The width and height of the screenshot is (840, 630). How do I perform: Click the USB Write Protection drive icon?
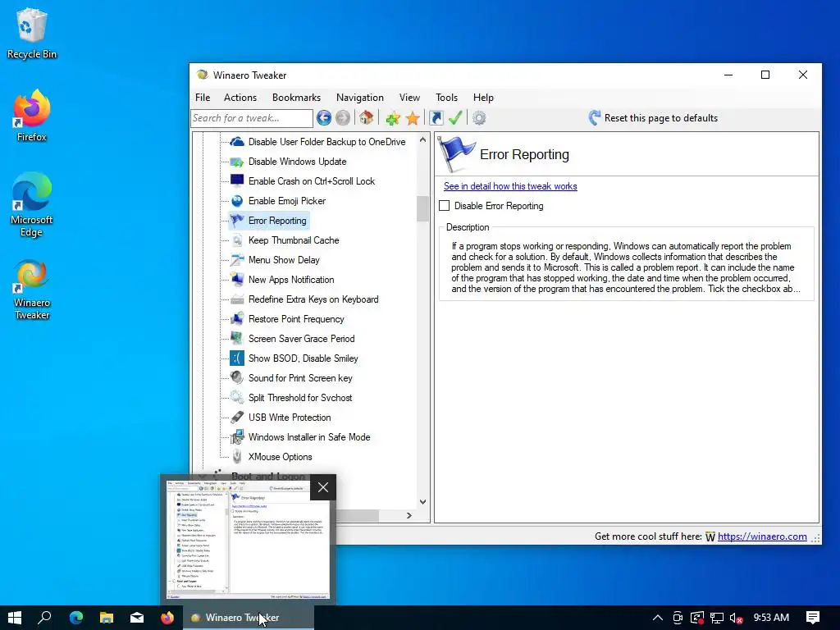coord(237,418)
